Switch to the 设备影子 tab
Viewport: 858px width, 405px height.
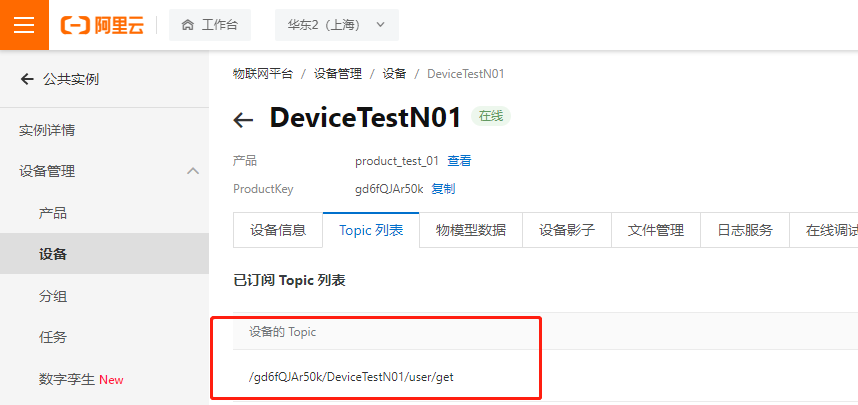(x=567, y=230)
